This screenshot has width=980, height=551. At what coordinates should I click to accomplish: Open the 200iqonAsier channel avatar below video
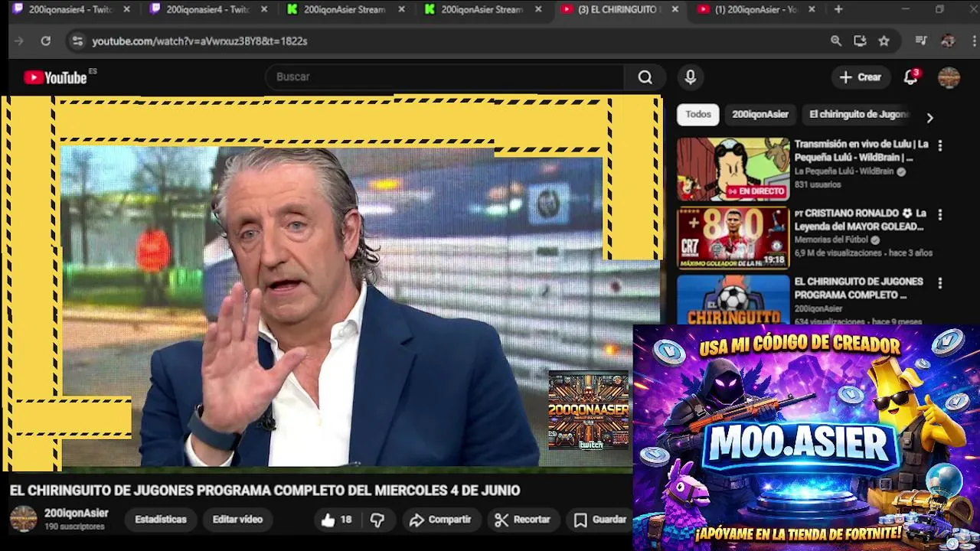23,519
